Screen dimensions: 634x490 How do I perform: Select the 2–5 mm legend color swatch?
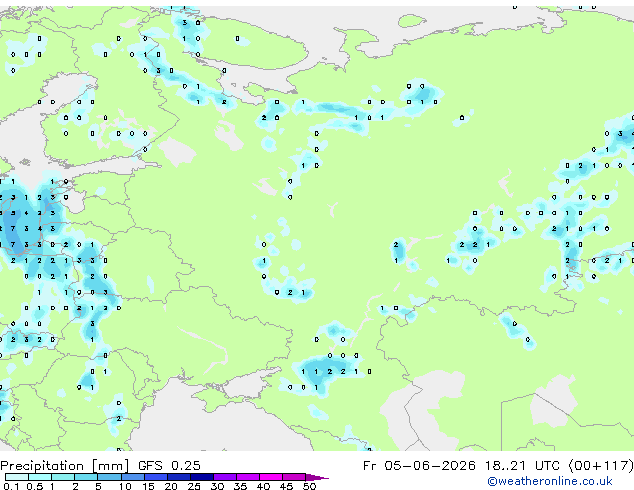coord(86,477)
